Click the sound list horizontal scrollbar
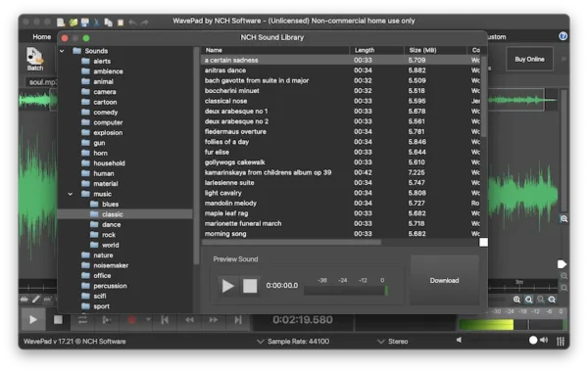 (292, 243)
